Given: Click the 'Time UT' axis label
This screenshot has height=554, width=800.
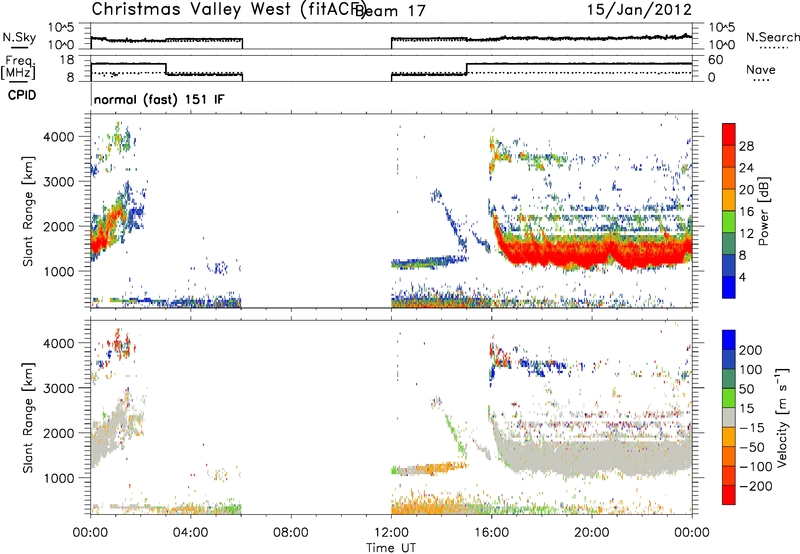Looking at the screenshot, I should pyautogui.click(x=391, y=547).
